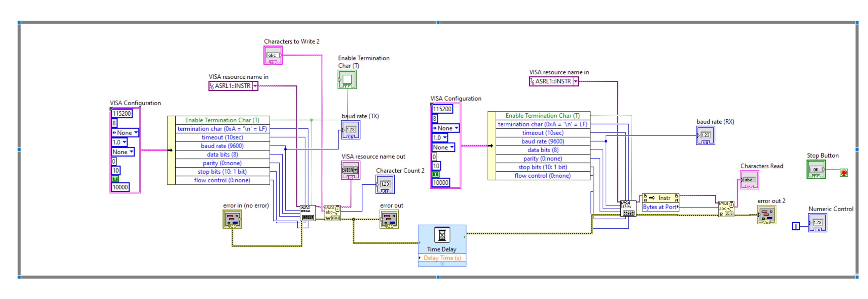Select the Characters to Write 2 string terminal
Screen dimensions: 868x299
pos(273,55)
